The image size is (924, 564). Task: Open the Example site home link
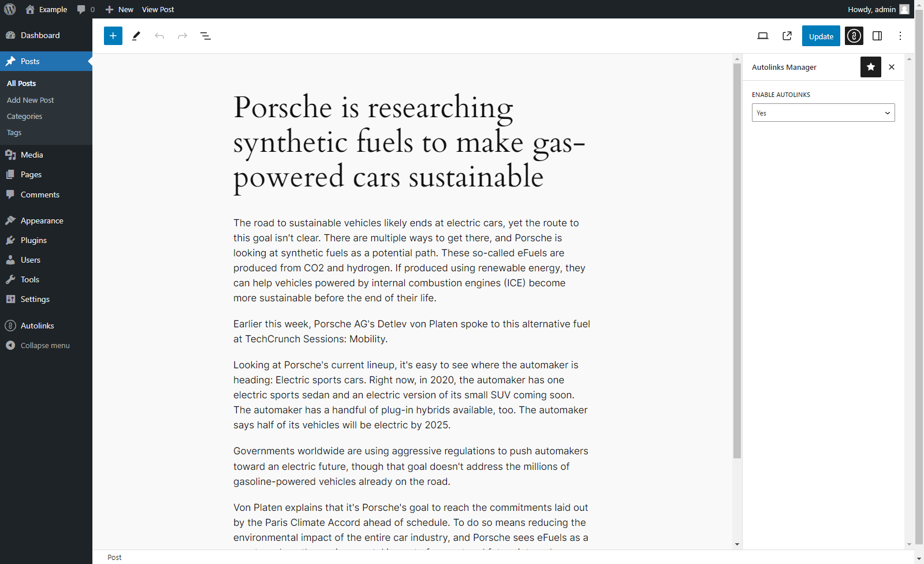tap(46, 9)
